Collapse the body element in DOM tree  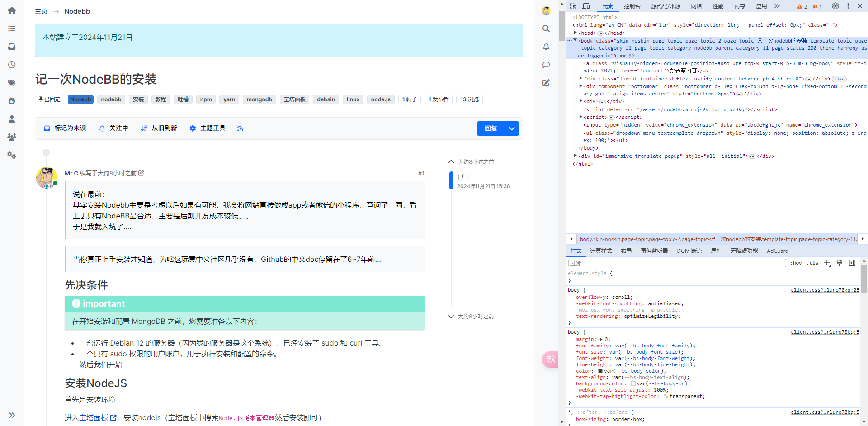[x=575, y=40]
